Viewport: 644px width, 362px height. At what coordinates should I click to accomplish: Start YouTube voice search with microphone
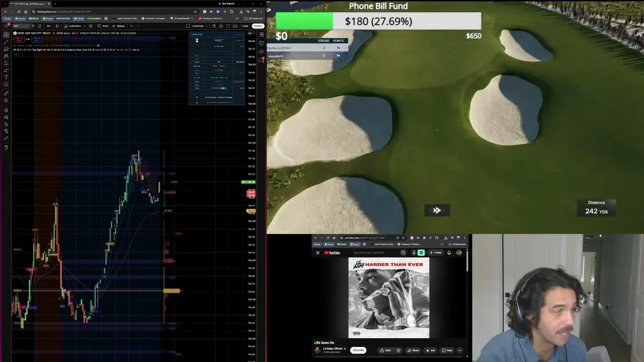(x=414, y=253)
